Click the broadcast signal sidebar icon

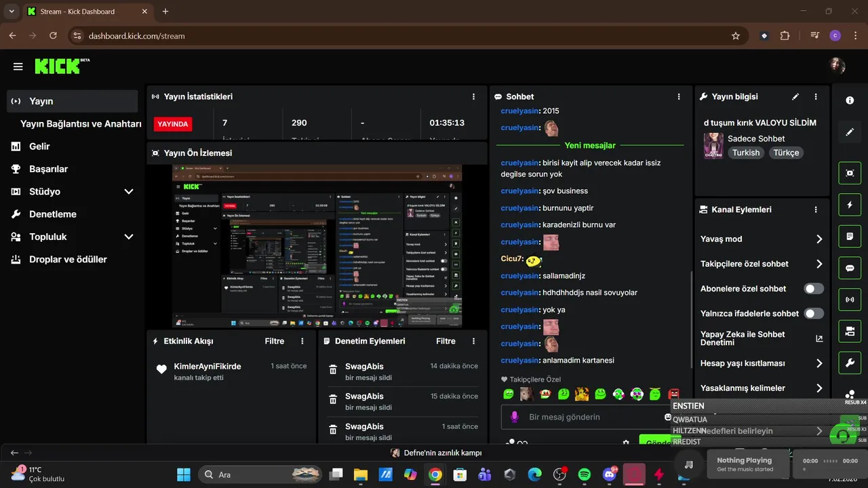click(850, 299)
